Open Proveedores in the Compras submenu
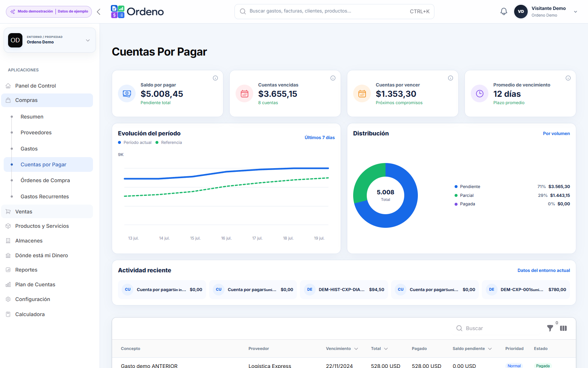 (x=36, y=132)
